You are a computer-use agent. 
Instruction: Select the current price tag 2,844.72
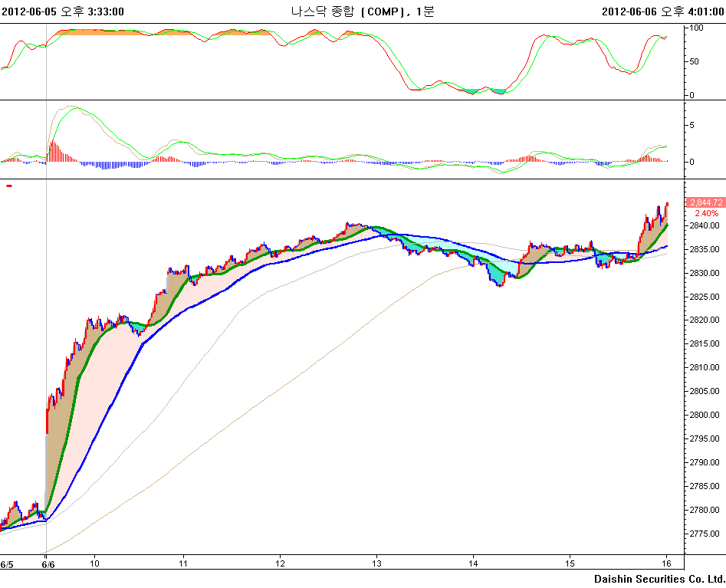[x=705, y=202]
